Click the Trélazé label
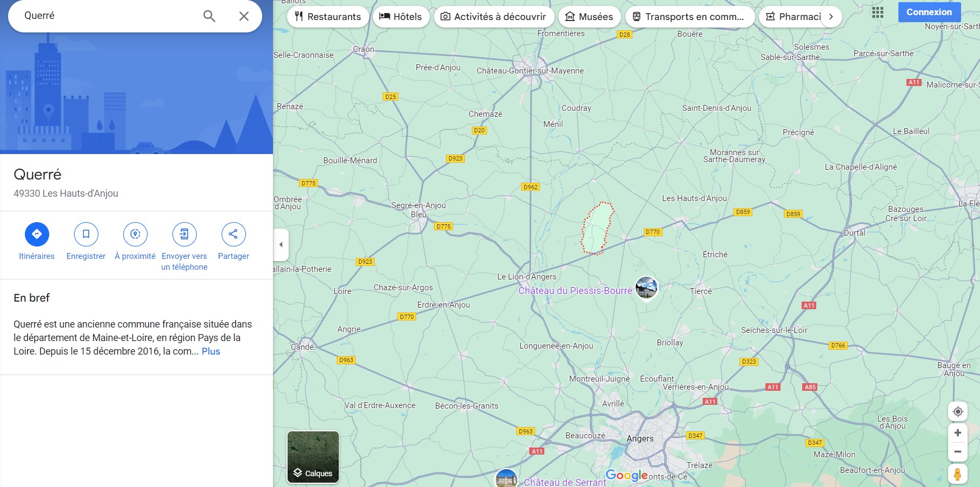The width and height of the screenshot is (980, 487). pos(699,465)
